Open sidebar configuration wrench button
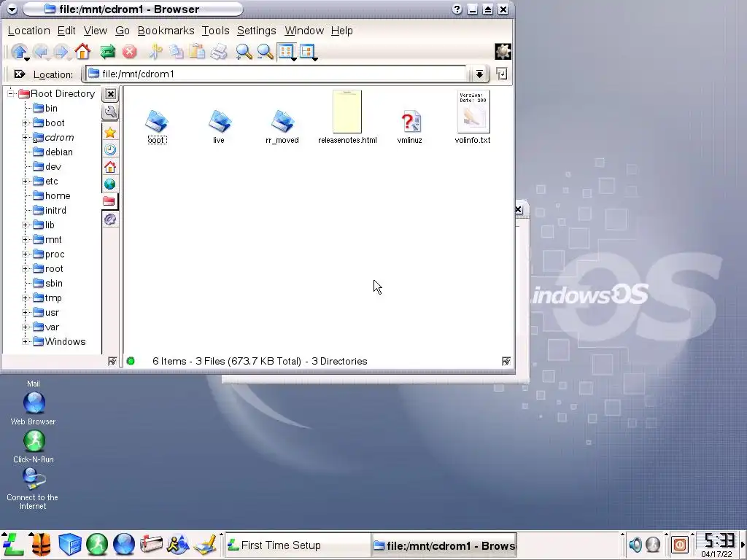747x560 pixels. pos(110,112)
